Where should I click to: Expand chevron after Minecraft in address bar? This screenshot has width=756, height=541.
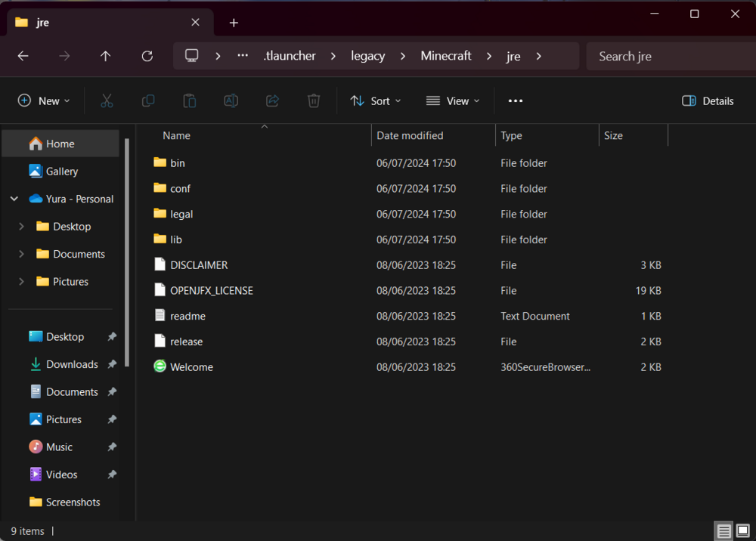489,56
